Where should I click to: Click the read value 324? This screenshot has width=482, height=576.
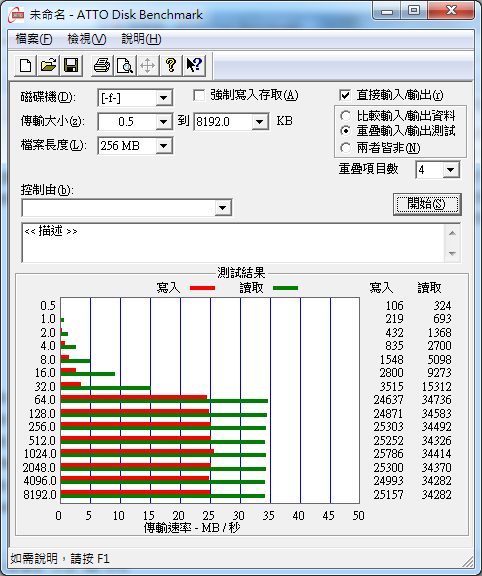(x=442, y=306)
